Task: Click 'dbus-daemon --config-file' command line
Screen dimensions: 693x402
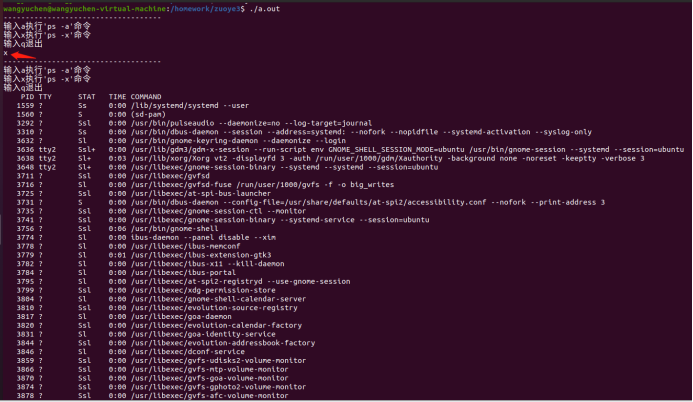Action: click(368, 202)
